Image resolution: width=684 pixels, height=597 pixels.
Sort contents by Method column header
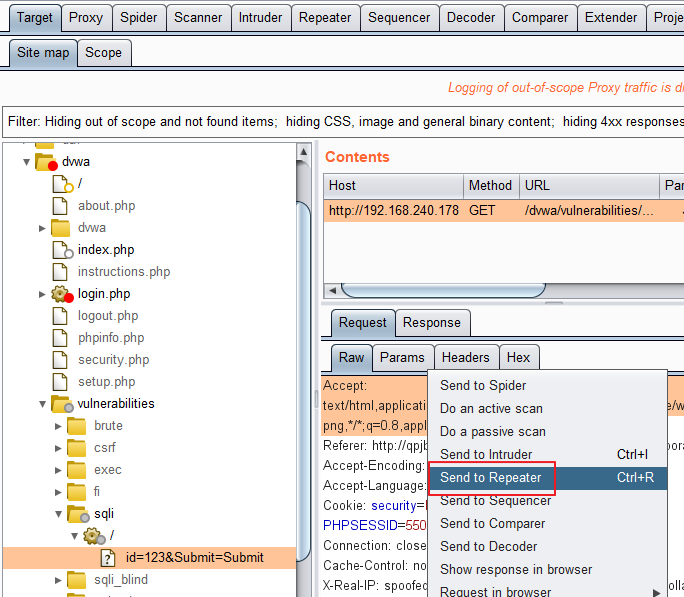(x=491, y=186)
